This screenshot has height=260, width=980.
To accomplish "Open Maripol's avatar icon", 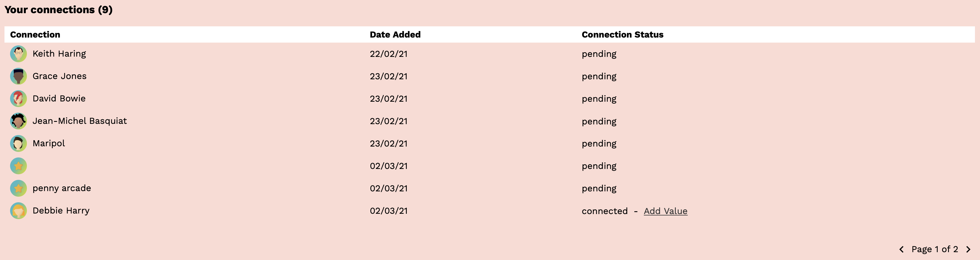I will [18, 143].
